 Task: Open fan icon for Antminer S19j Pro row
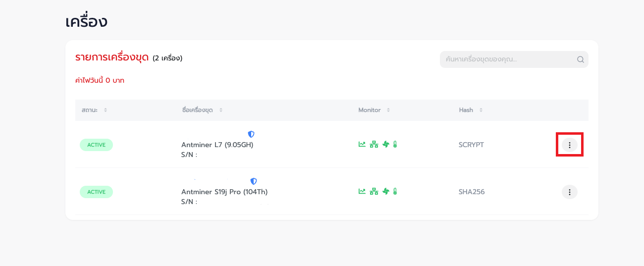[386, 191]
